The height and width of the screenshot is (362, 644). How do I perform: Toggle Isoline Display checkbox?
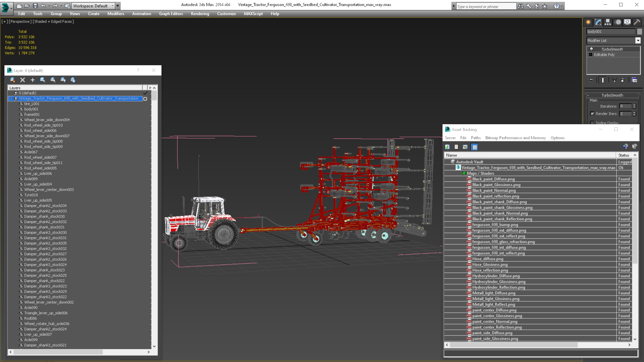coord(592,123)
